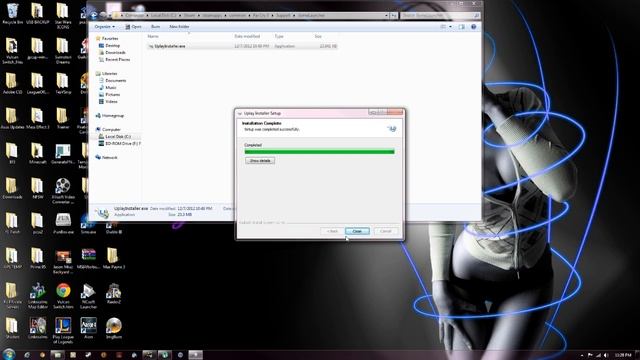Viewport: 640px width, 360px height.
Task: Click the Recycle Bin desktop icon
Action: point(12,14)
